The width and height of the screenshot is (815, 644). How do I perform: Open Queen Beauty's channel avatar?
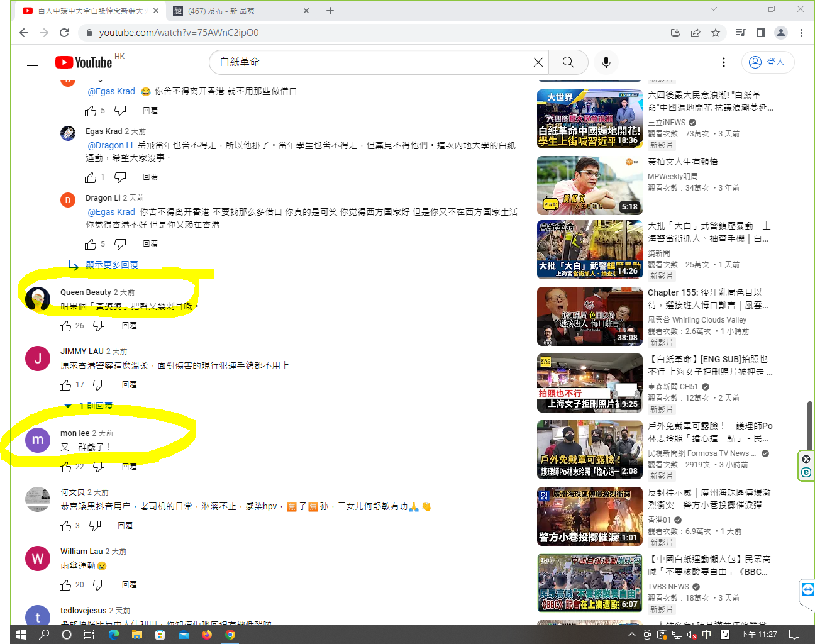(x=38, y=299)
